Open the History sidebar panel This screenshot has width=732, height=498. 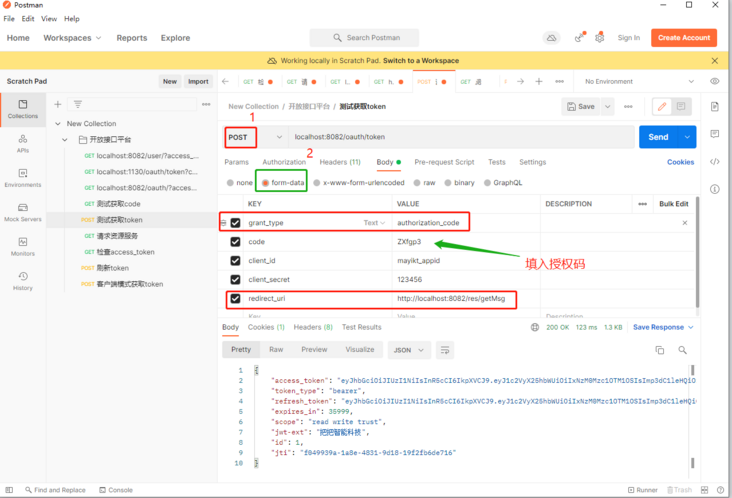click(x=23, y=279)
